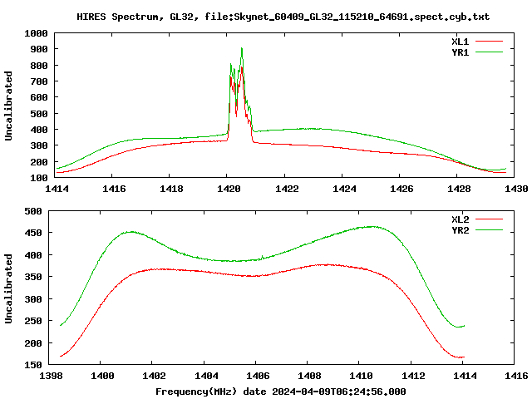Screen dimensions: 532x399
Task: Click the green YR1 peak near 900
Action: [242, 49]
